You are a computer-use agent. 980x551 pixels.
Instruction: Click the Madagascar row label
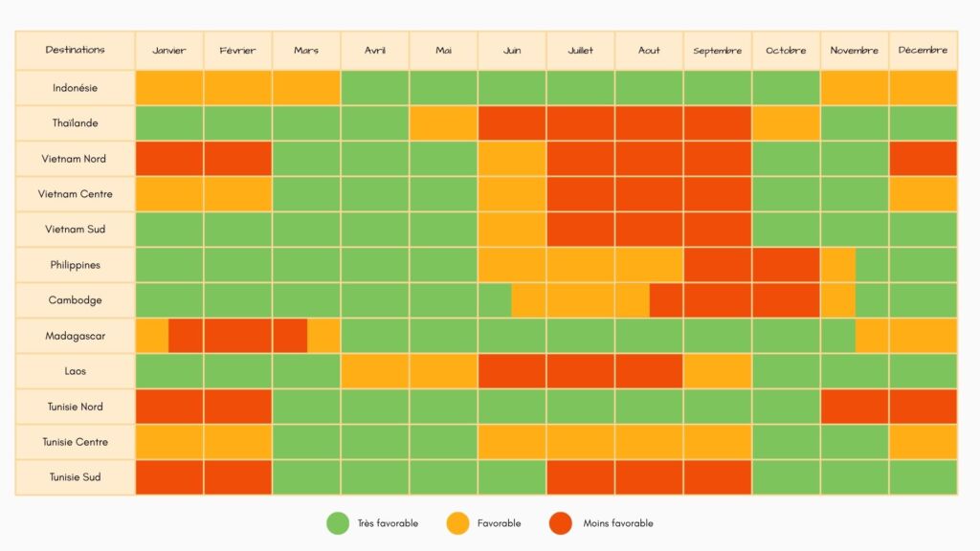(75, 336)
